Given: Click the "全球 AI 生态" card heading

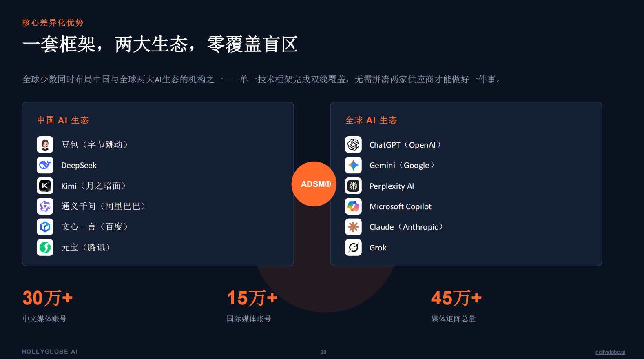Looking at the screenshot, I should coord(371,120).
